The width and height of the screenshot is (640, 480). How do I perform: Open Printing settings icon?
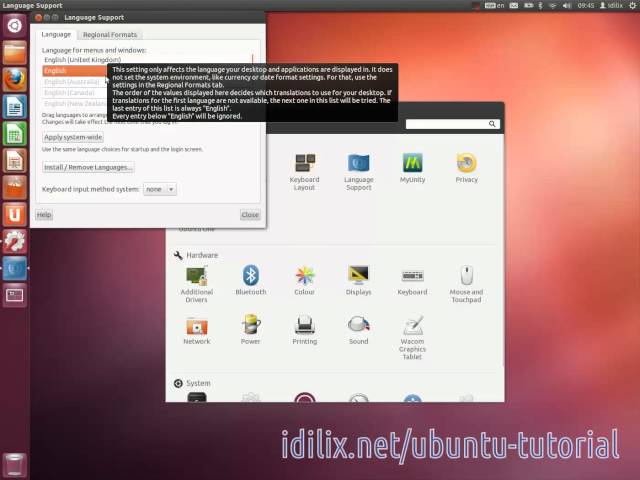[x=304, y=330]
